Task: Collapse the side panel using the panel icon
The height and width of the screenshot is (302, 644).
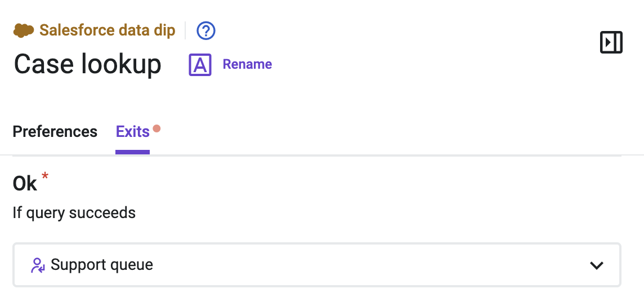Action: (611, 42)
